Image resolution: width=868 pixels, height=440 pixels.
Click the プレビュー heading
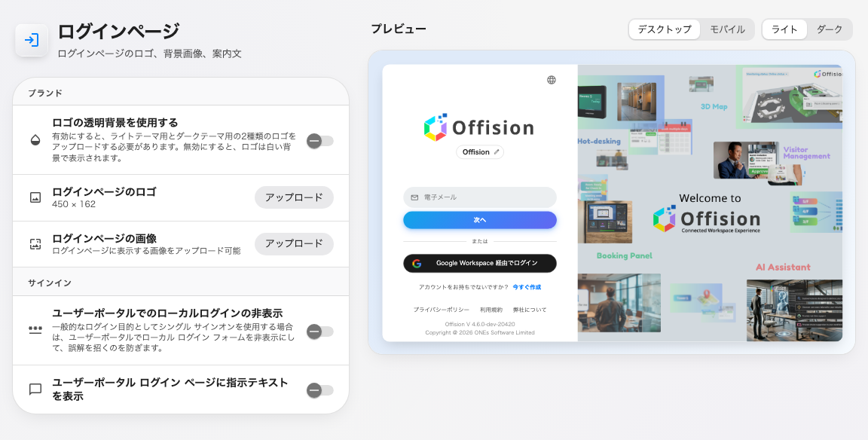pyautogui.click(x=399, y=29)
